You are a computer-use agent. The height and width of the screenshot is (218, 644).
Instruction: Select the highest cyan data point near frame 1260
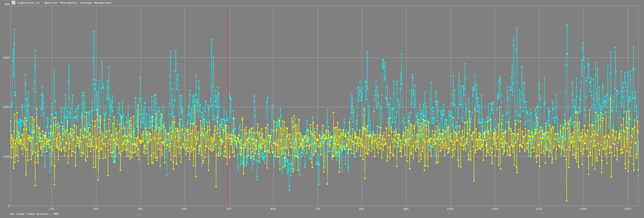point(567,25)
